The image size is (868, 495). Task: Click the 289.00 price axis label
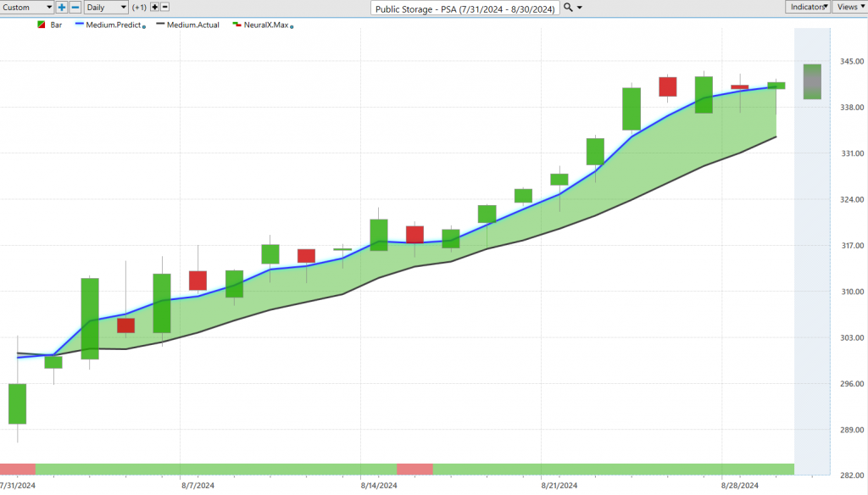coord(852,429)
